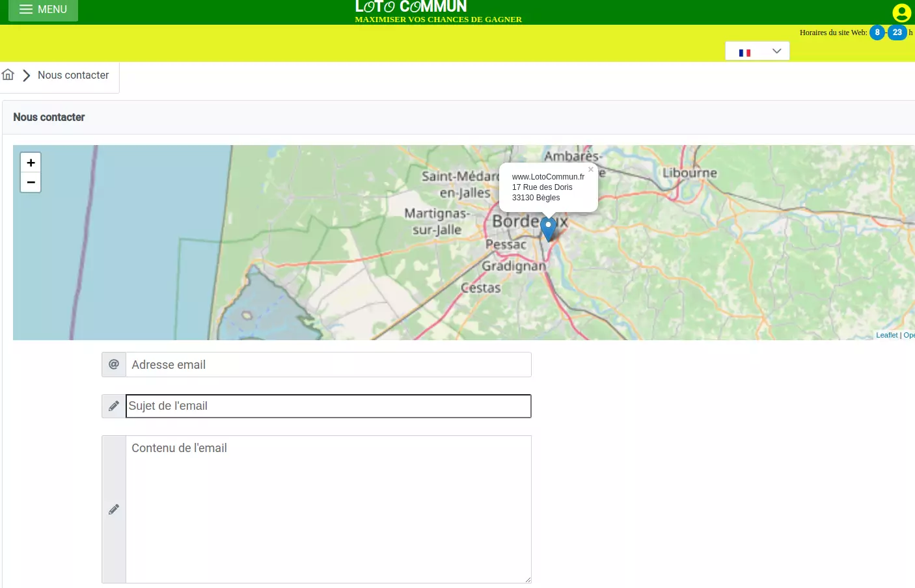Click the closing hour 23 badge
The height and width of the screenshot is (588, 915).
coord(897,32)
